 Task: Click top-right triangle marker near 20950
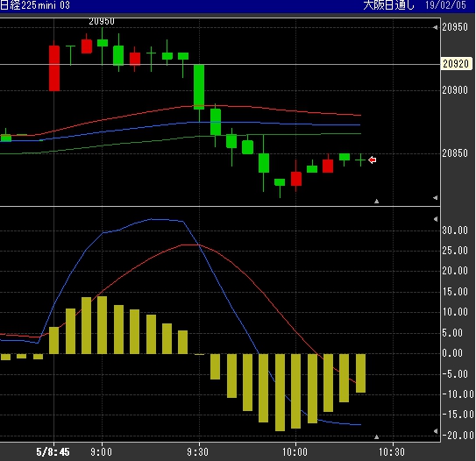pos(436,28)
